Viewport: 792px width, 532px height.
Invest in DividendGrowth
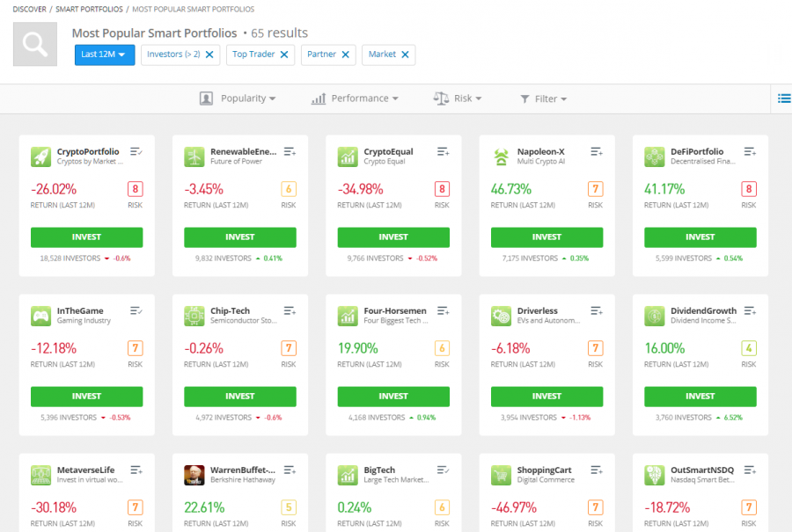coord(700,397)
